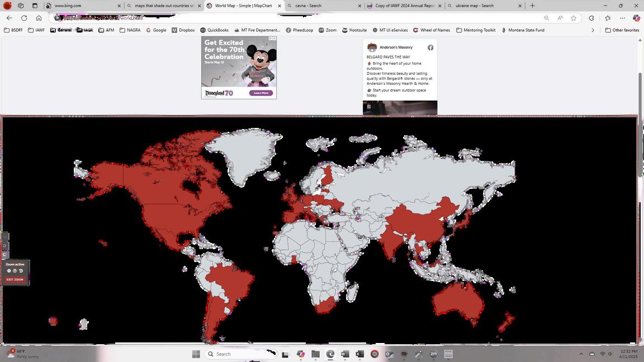
Task: Go back with the browser back arrow
Action: [10, 18]
